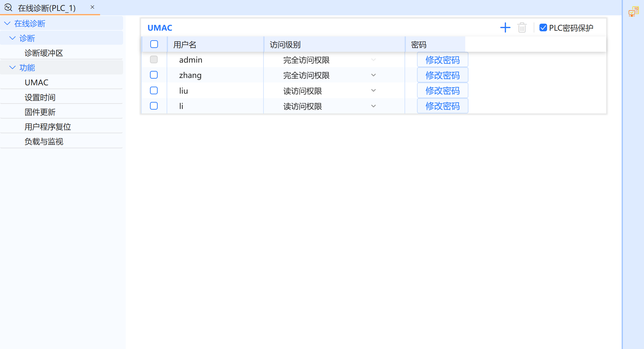Click the add user plus icon

pyautogui.click(x=505, y=28)
